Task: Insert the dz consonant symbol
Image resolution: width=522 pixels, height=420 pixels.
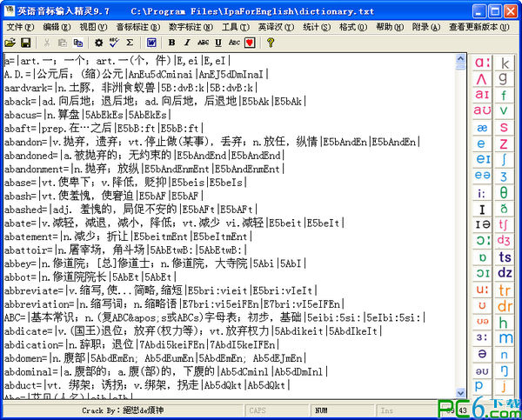Action: pyautogui.click(x=505, y=273)
